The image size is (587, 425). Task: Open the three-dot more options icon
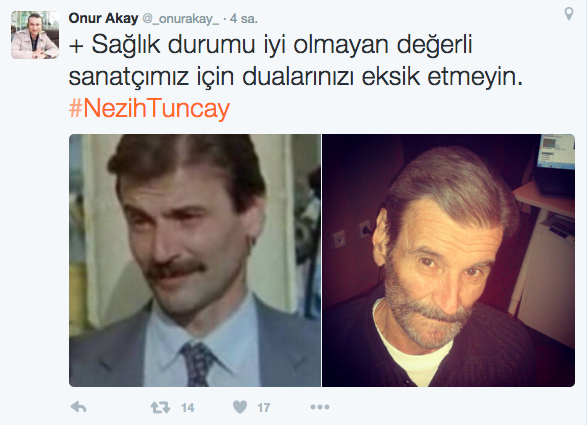320,407
